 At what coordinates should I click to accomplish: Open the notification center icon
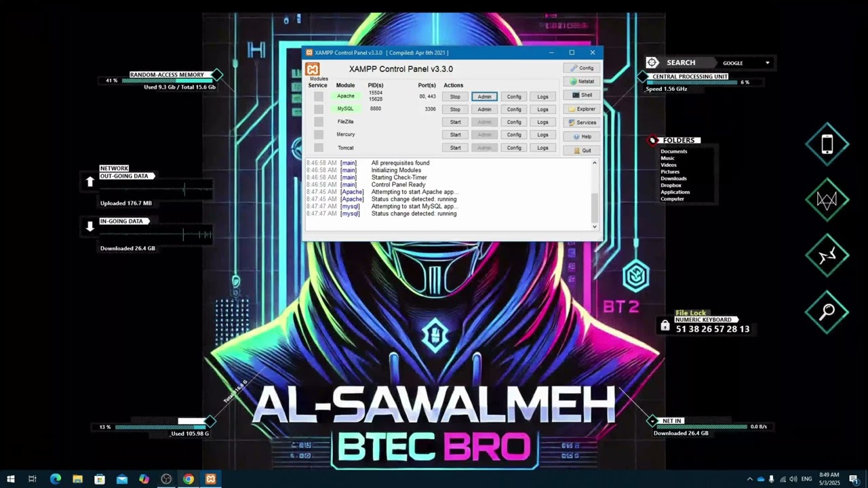[854, 479]
